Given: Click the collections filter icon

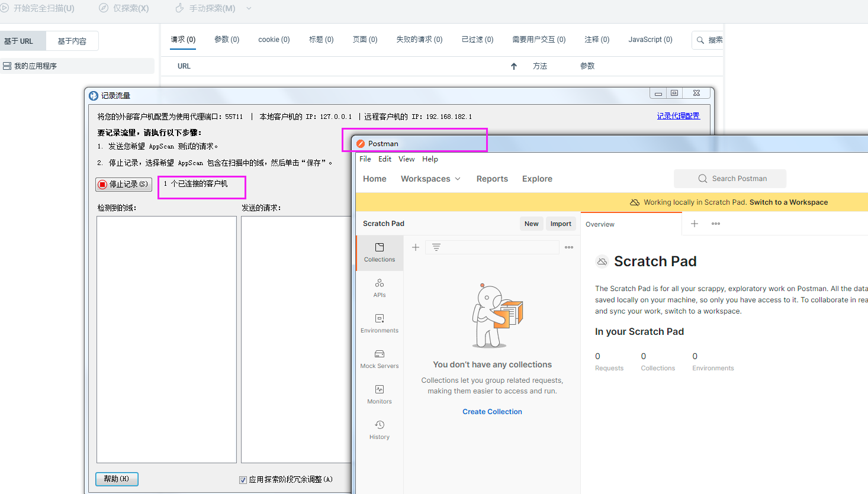Looking at the screenshot, I should coord(436,247).
